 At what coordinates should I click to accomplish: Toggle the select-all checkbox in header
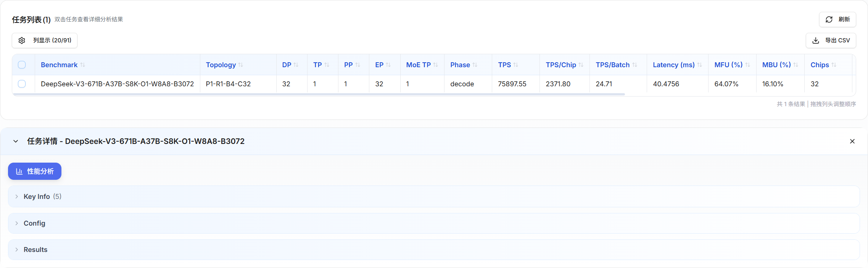(22, 65)
